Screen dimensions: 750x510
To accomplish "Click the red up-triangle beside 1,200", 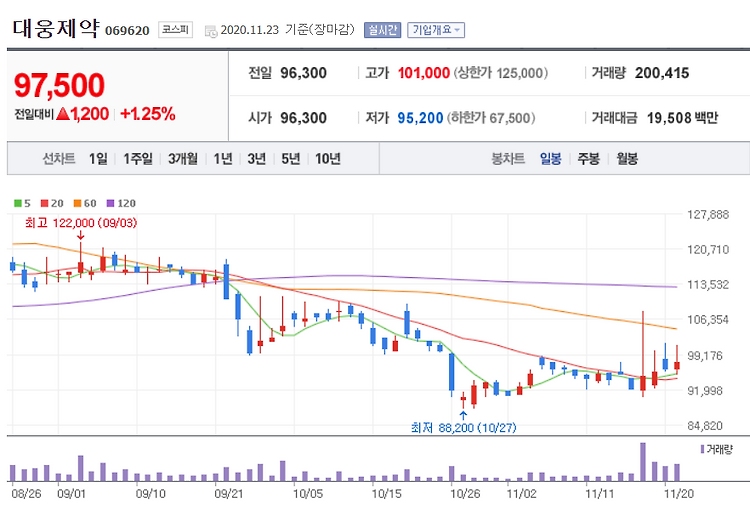I will (63, 114).
